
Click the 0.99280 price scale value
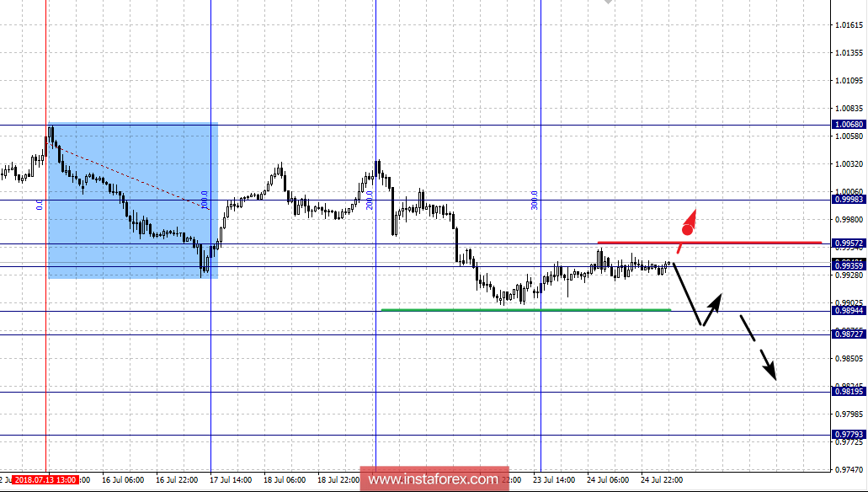pos(849,275)
